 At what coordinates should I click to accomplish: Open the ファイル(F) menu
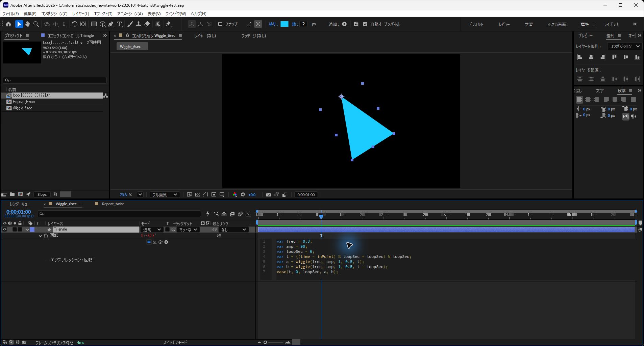[x=11, y=14]
